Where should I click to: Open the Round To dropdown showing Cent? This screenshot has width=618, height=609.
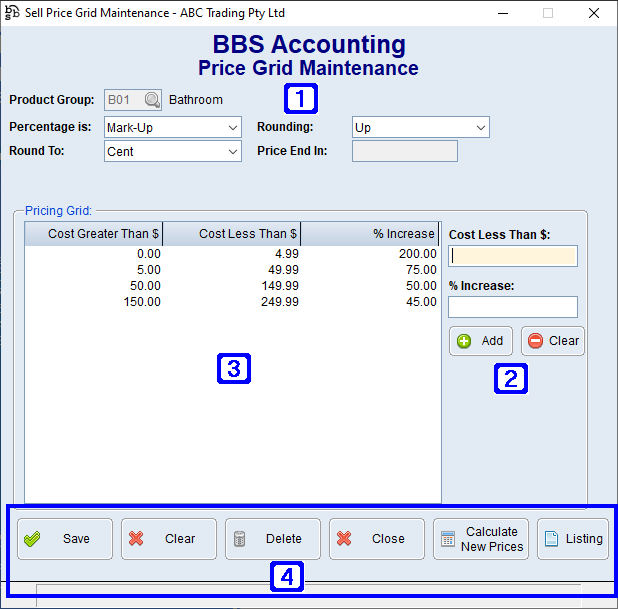(x=173, y=151)
